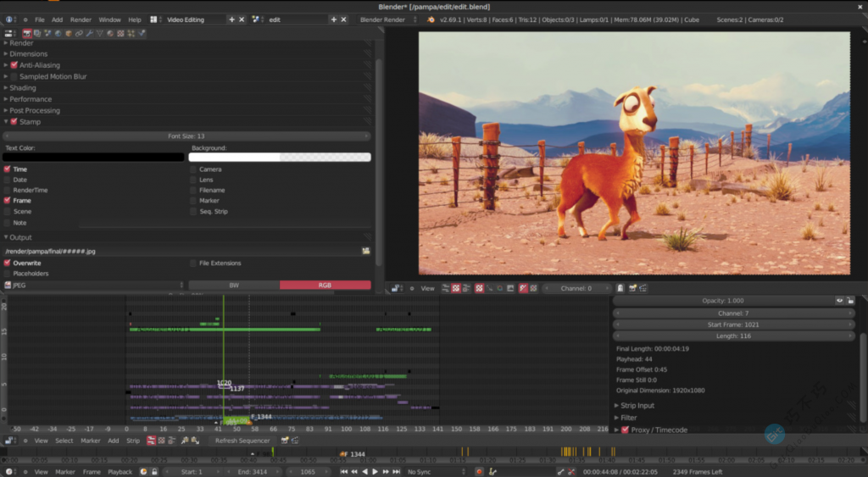Disable the Overwrite checkbox
The width and height of the screenshot is (868, 477).
pos(8,263)
